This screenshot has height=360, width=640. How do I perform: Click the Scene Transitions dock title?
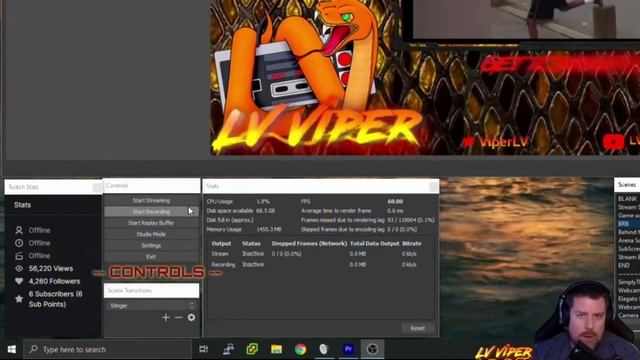129,291
